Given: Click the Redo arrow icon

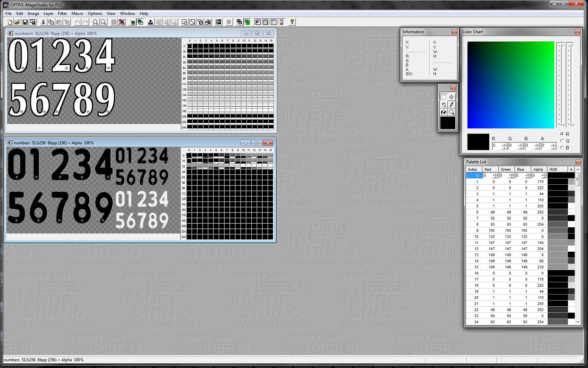Looking at the screenshot, I should [x=85, y=22].
